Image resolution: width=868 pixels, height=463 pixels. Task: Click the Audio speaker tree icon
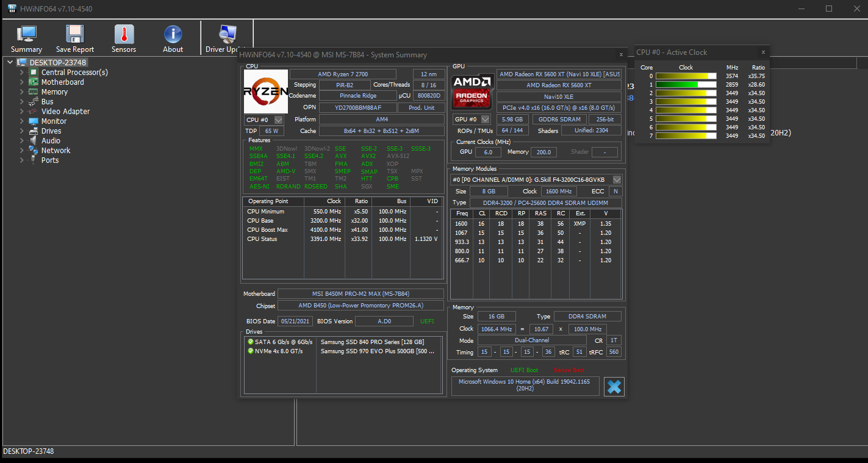(x=35, y=140)
